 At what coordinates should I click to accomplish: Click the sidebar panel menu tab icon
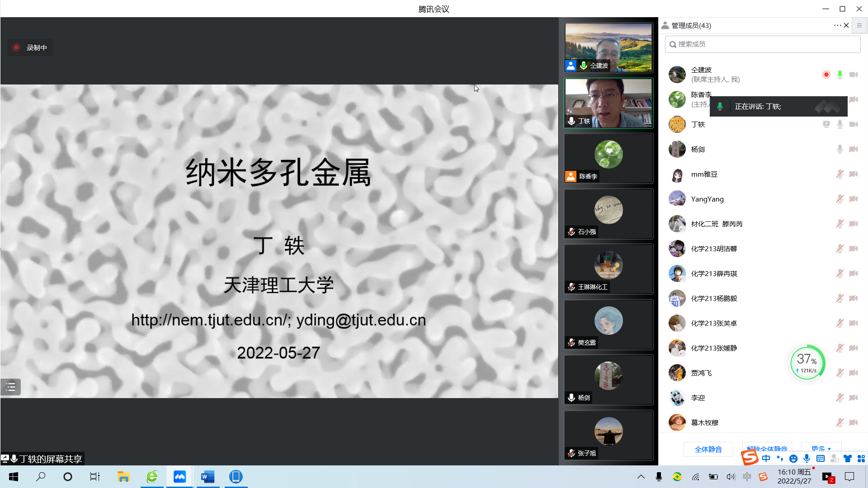[x=859, y=25]
